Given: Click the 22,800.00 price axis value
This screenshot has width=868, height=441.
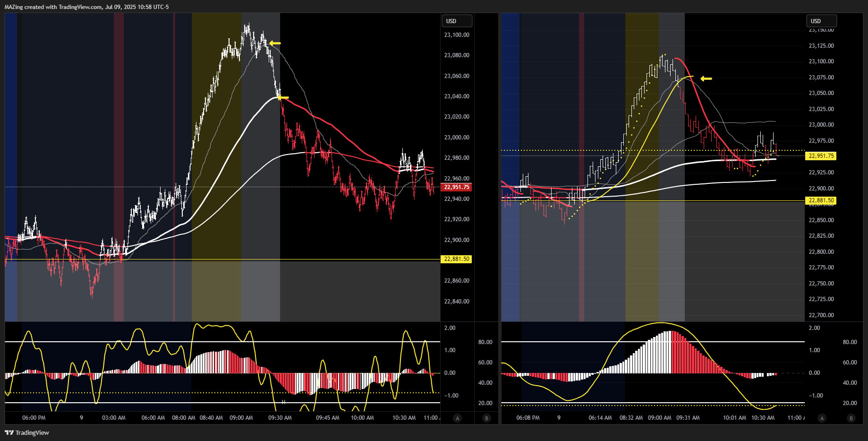Looking at the screenshot, I should [x=821, y=252].
